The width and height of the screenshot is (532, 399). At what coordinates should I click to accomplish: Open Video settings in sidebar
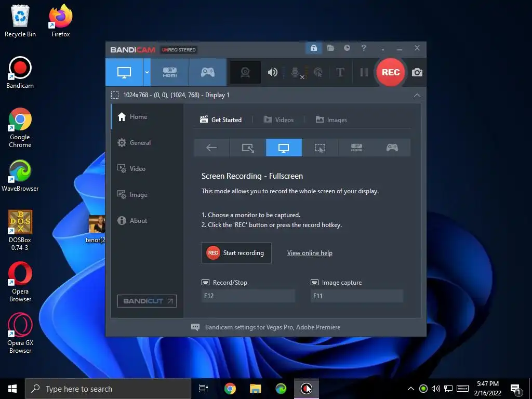pyautogui.click(x=147, y=169)
